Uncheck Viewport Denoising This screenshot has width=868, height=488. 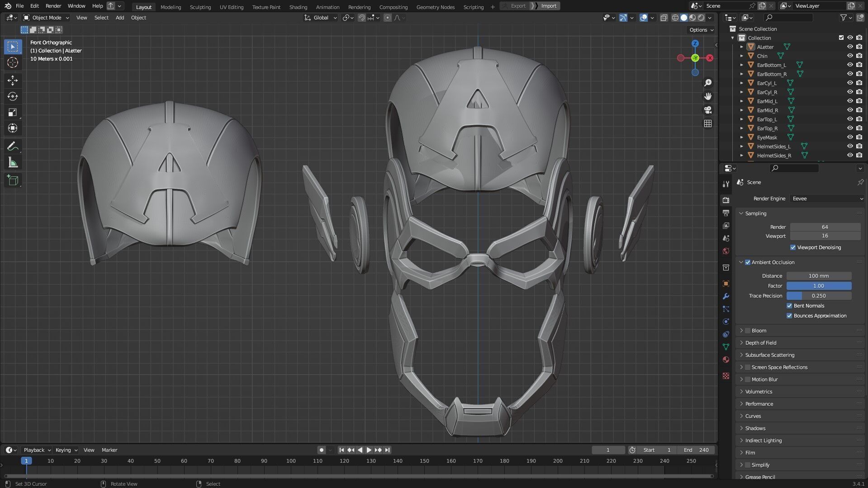click(x=792, y=247)
